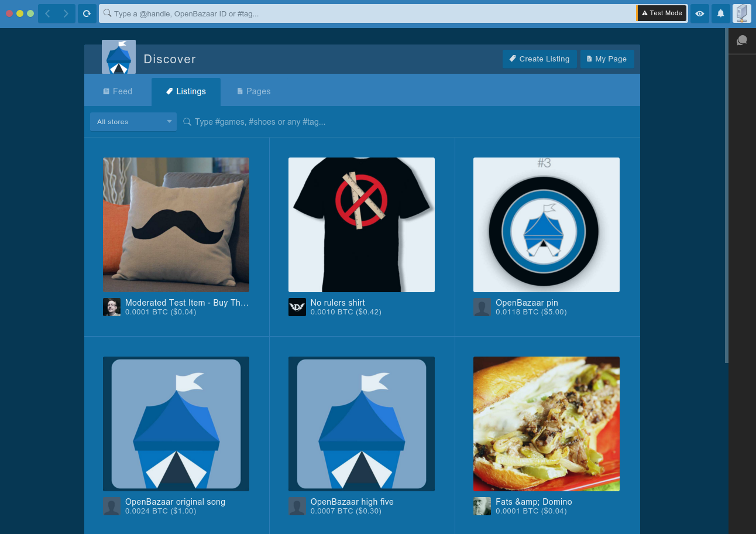Viewport: 756px width, 534px height.
Task: Switch to the Feed tab
Action: tap(118, 91)
